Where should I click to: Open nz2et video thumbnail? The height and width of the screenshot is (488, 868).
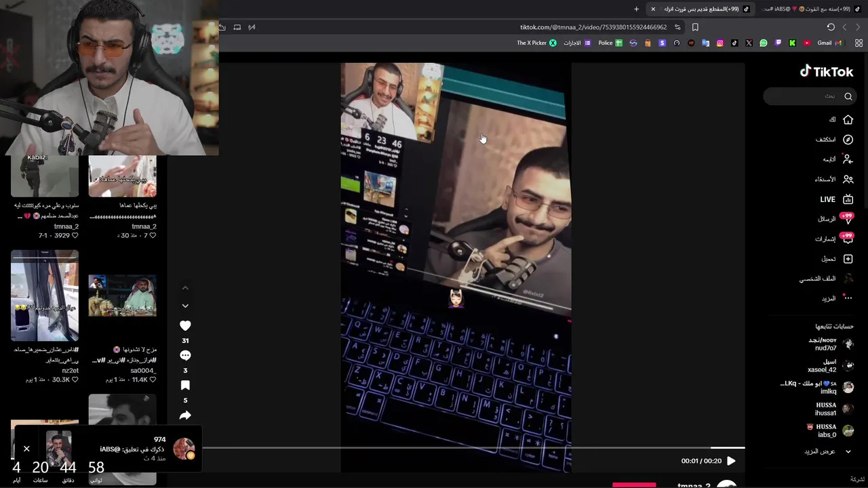pos(45,296)
